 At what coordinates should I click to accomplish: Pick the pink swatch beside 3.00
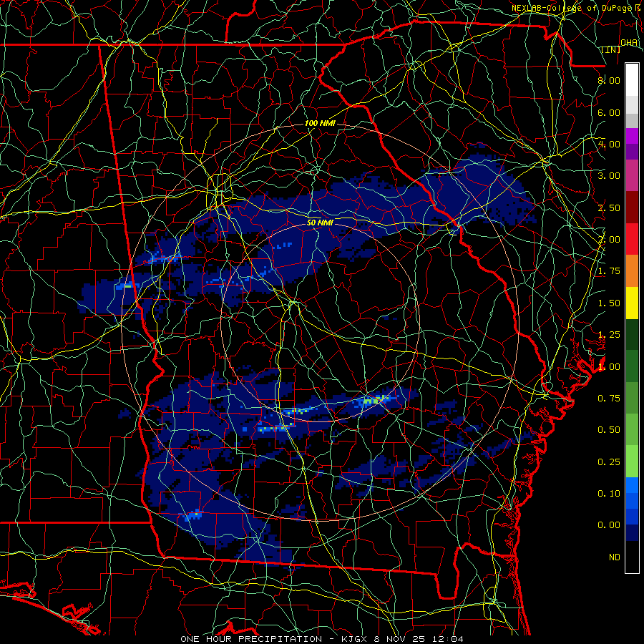click(x=632, y=176)
